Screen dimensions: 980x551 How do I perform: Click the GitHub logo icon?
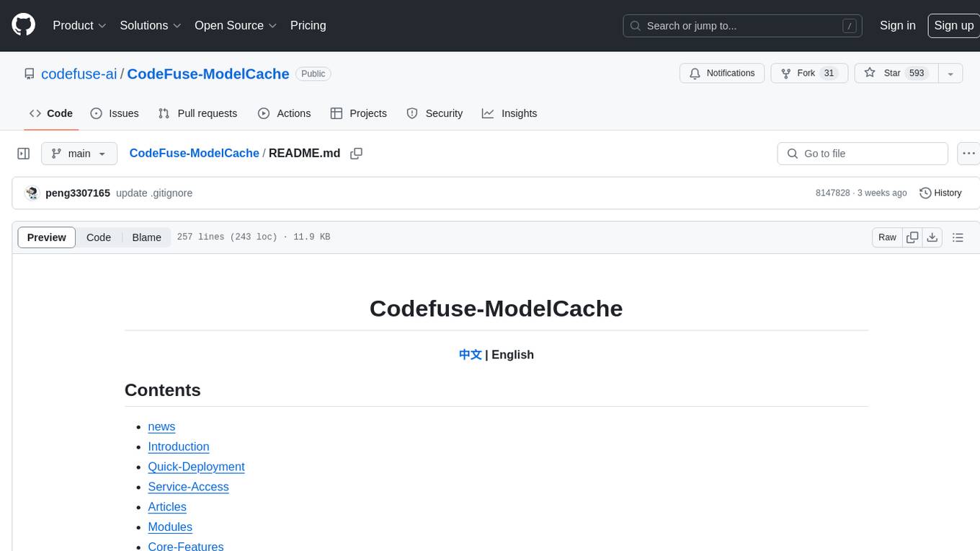[x=24, y=25]
